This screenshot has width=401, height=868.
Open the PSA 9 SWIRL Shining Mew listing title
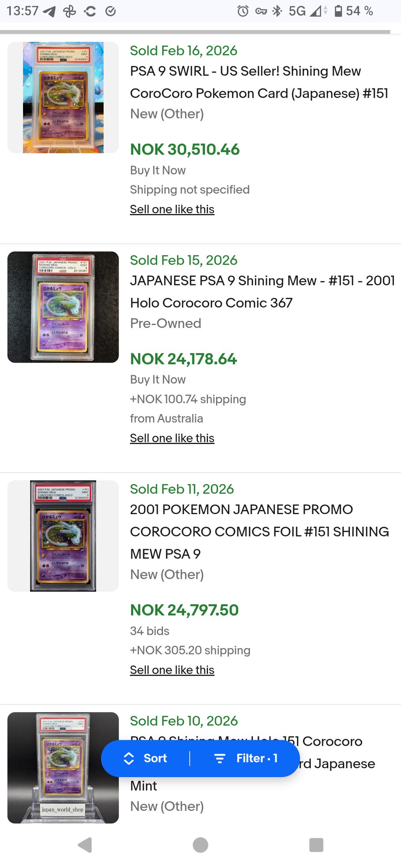(259, 82)
